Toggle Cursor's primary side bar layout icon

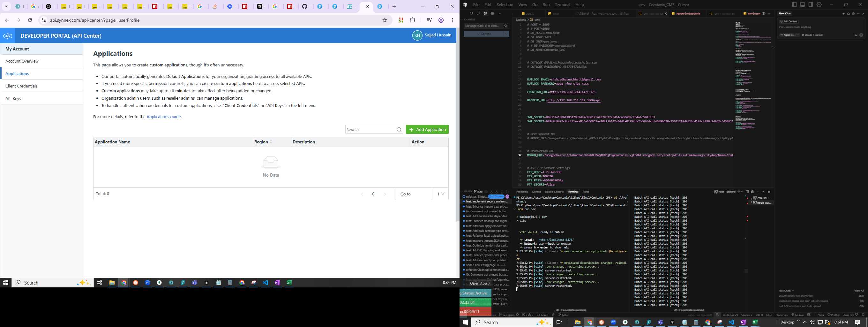click(x=794, y=5)
